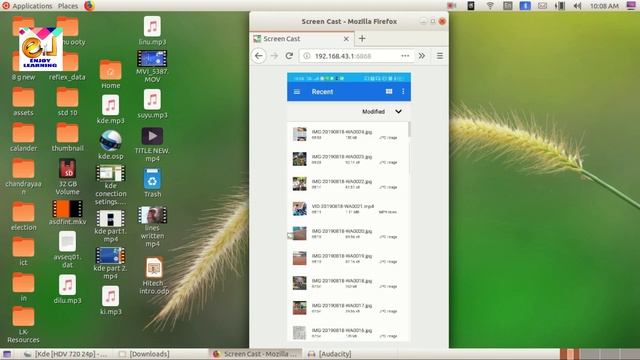This screenshot has width=640, height=360.
Task: Reload the Screen Cast page
Action: coord(289,56)
